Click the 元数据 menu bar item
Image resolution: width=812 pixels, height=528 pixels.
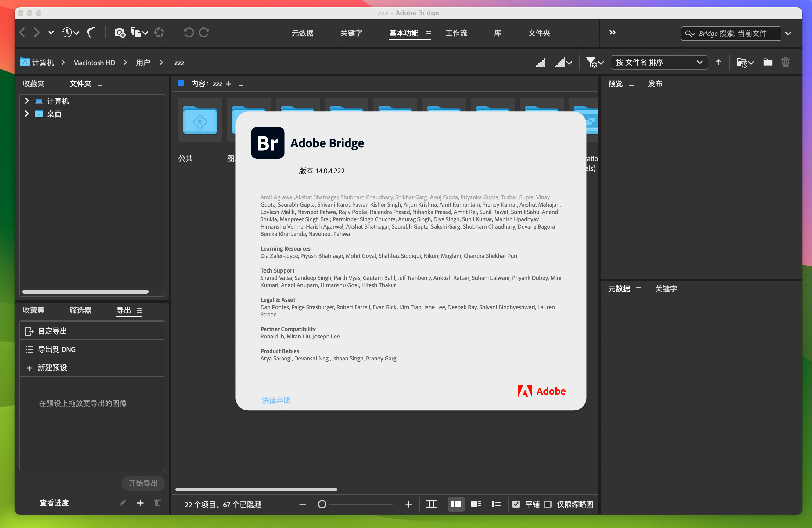[x=302, y=33]
